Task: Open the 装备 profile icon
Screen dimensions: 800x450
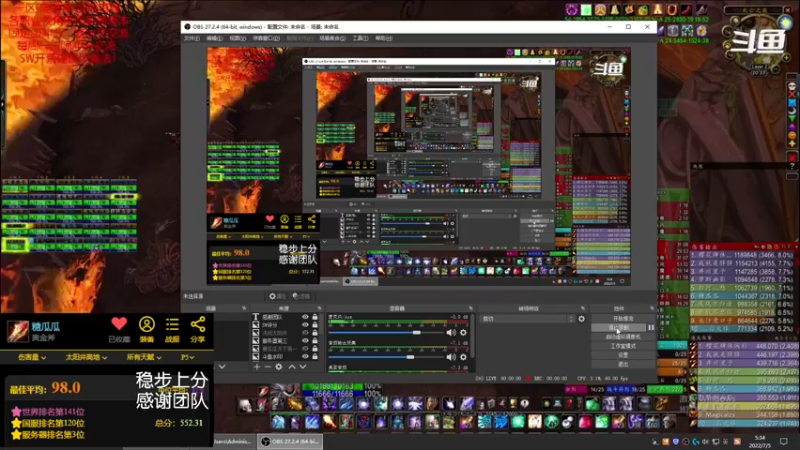Action: (x=146, y=324)
